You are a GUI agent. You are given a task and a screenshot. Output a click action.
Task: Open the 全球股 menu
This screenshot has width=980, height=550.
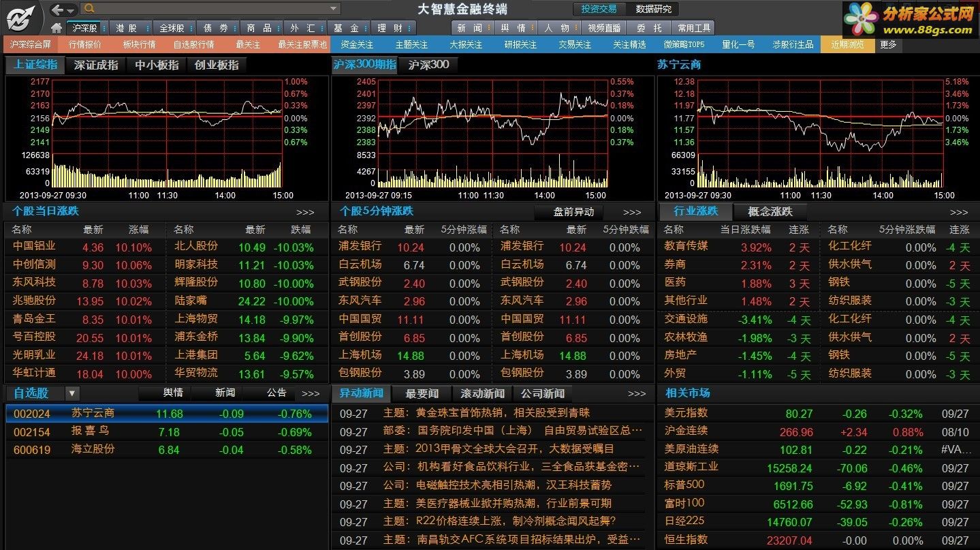pos(170,28)
